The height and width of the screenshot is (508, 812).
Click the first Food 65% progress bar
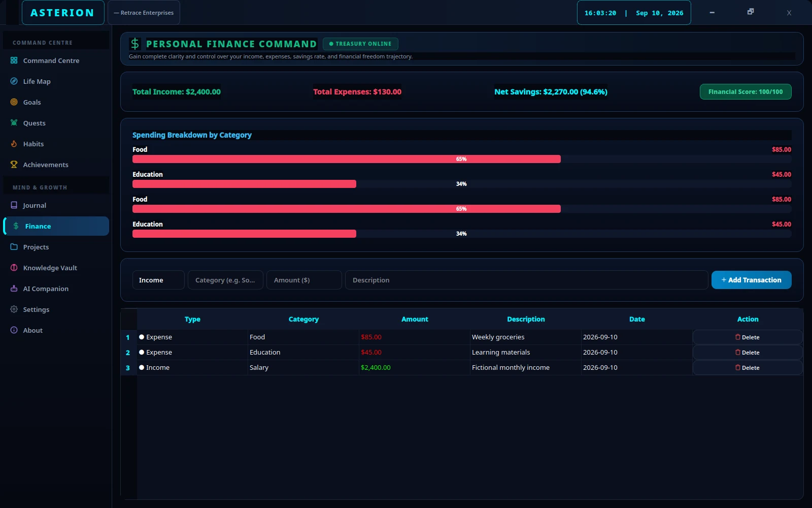pos(462,159)
